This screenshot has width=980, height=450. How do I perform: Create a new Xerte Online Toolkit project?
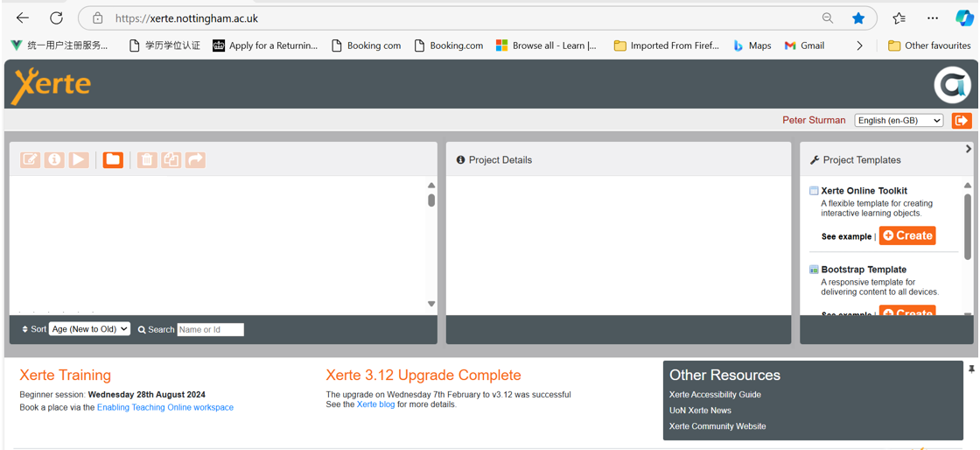(907, 236)
